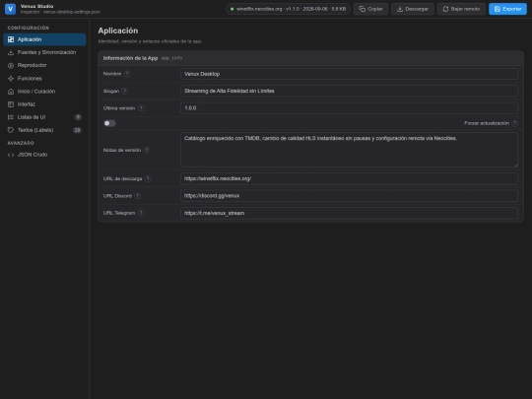Focus the URL Discord field

(349, 196)
